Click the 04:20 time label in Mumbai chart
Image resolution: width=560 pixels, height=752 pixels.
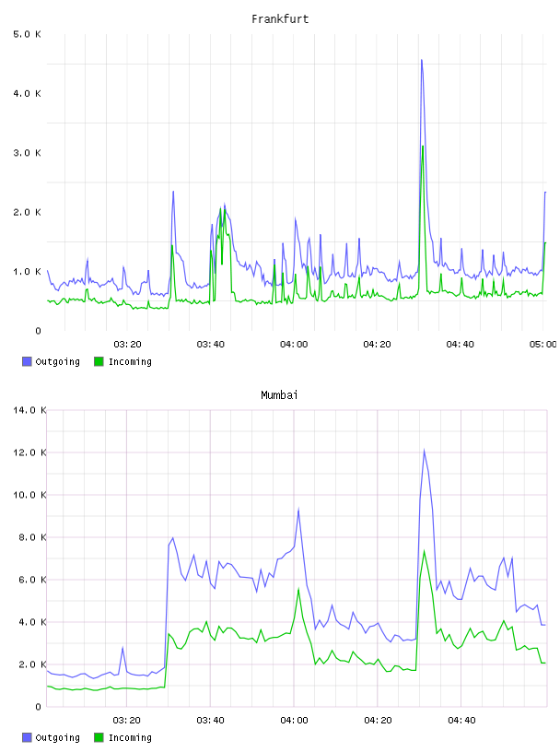tap(378, 721)
